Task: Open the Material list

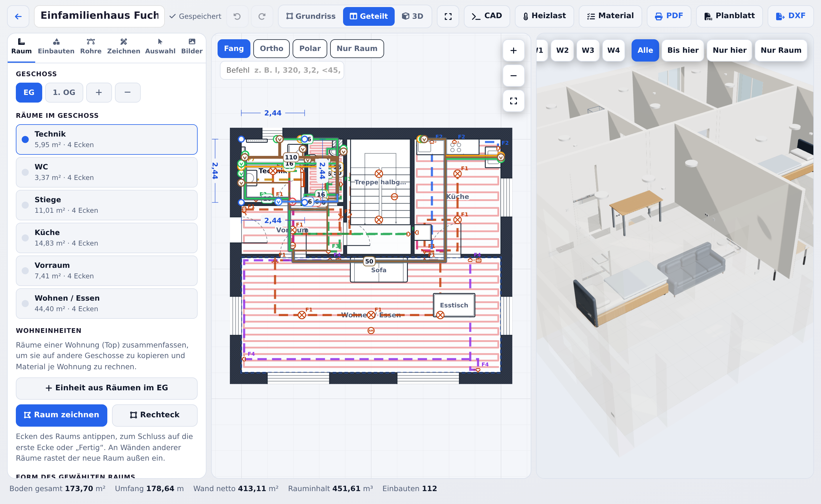Action: coord(610,16)
